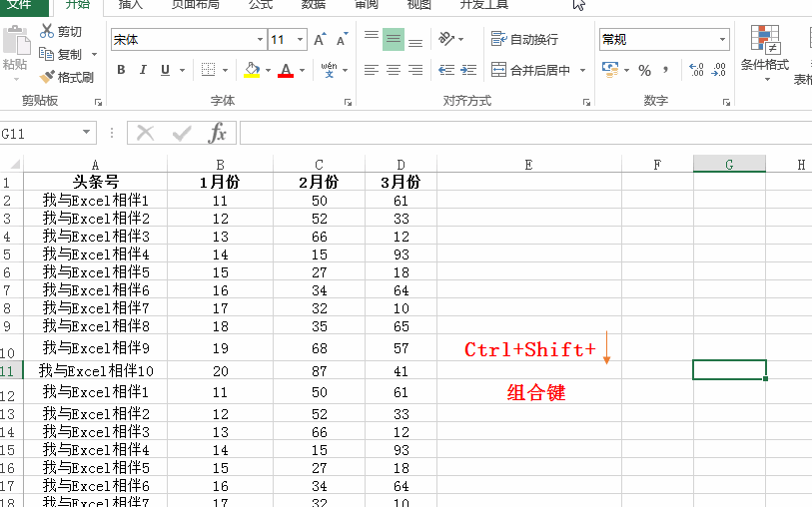Click 合并后居中 merge and center

tap(530, 70)
